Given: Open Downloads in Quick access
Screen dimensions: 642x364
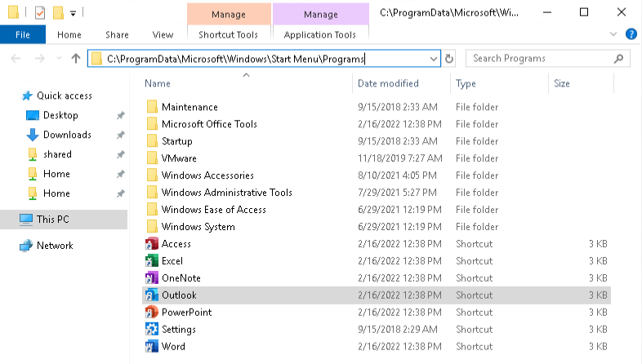Looking at the screenshot, I should (x=67, y=135).
